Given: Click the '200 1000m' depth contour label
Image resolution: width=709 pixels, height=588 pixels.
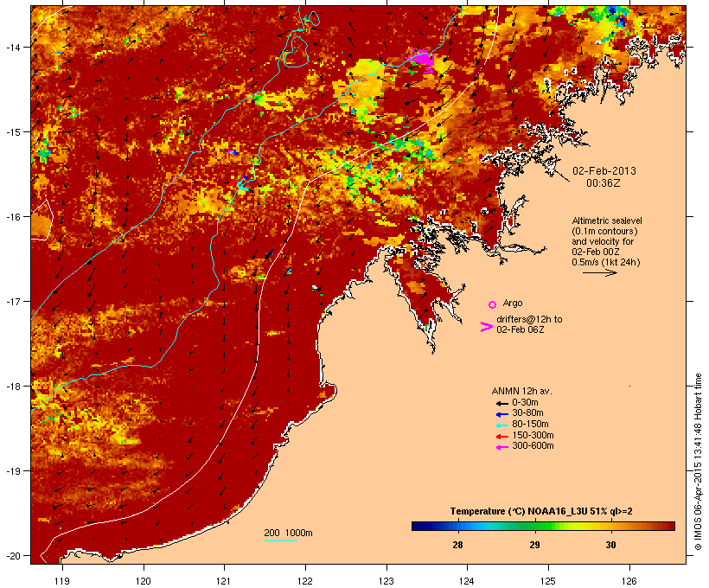Looking at the screenshot, I should pyautogui.click(x=288, y=533).
